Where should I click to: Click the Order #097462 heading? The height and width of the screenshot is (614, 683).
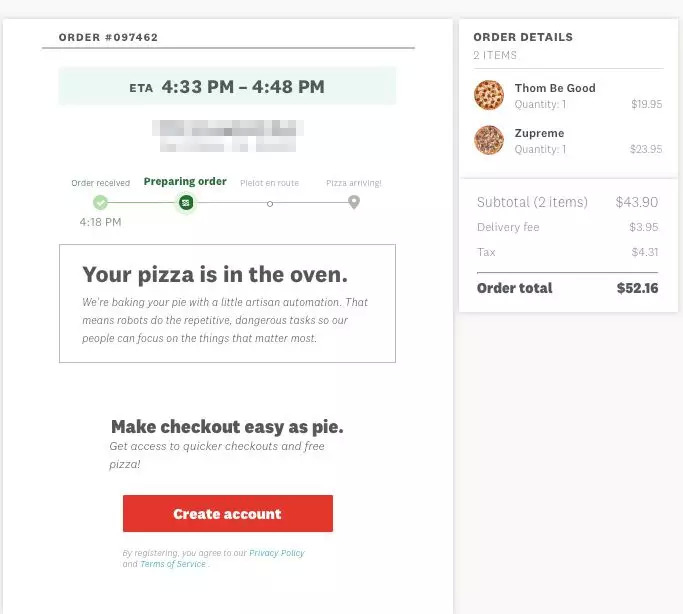pos(108,38)
